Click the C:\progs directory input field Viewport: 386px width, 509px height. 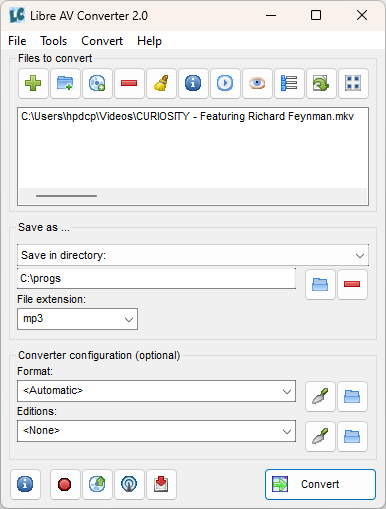click(x=156, y=278)
